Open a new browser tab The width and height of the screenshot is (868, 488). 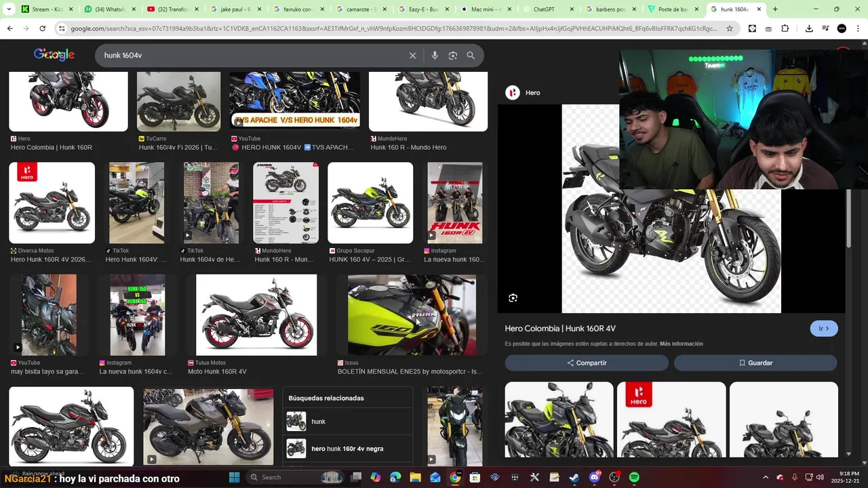[x=775, y=9]
